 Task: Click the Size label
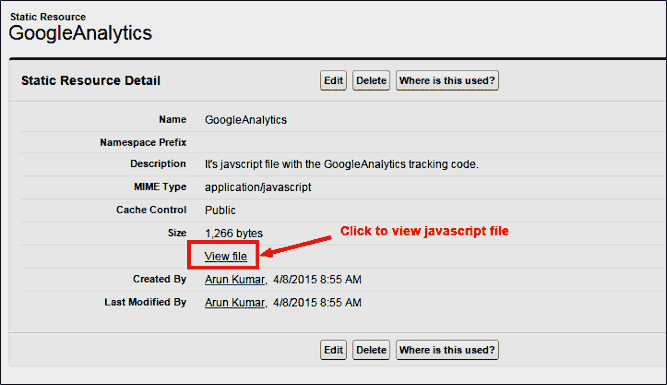tap(177, 233)
